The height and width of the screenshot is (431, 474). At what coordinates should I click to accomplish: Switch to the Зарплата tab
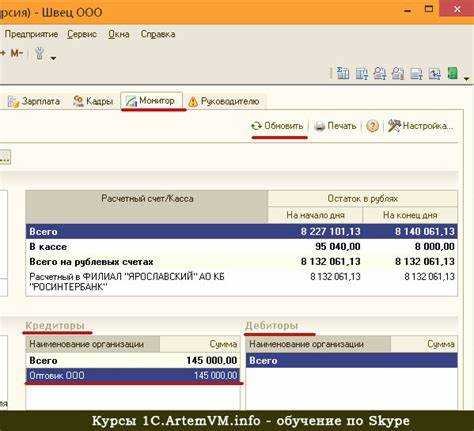click(34, 101)
